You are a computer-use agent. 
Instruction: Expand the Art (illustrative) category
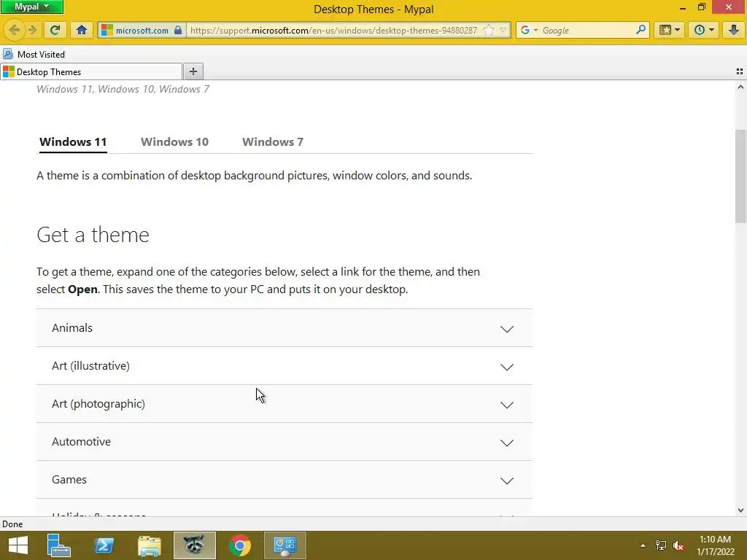tap(284, 366)
